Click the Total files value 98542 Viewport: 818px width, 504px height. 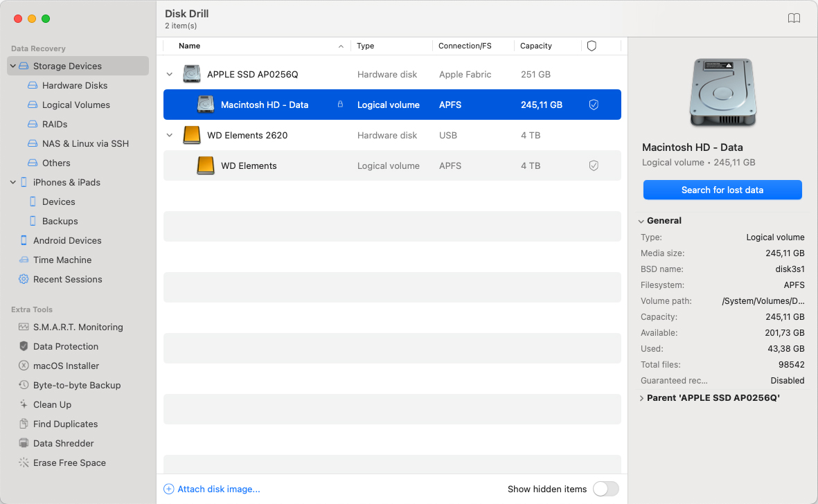click(x=792, y=364)
